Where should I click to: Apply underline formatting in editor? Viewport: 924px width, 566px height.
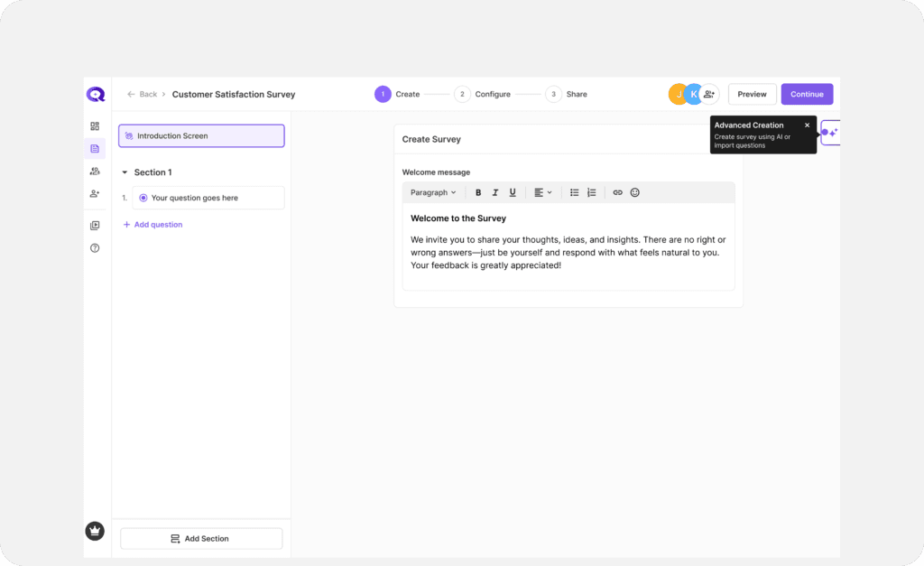coord(513,192)
